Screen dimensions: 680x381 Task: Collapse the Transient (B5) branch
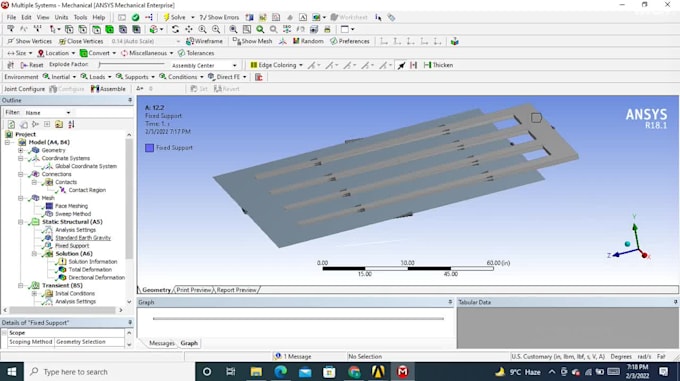pos(20,285)
